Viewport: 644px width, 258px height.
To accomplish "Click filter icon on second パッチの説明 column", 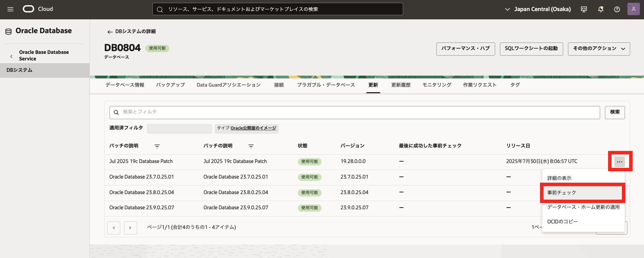I will [251, 146].
